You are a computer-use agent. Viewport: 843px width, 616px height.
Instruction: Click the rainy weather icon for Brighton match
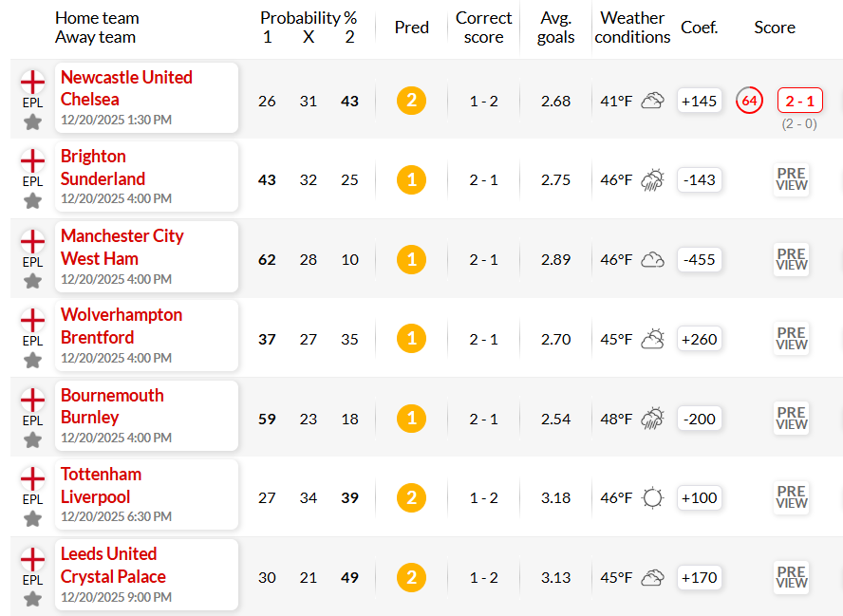(x=653, y=180)
